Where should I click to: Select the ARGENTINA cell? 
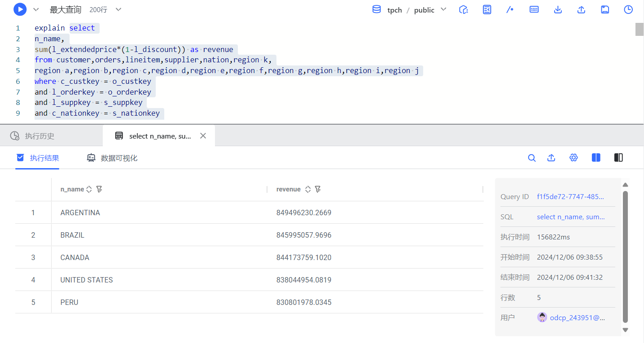80,213
